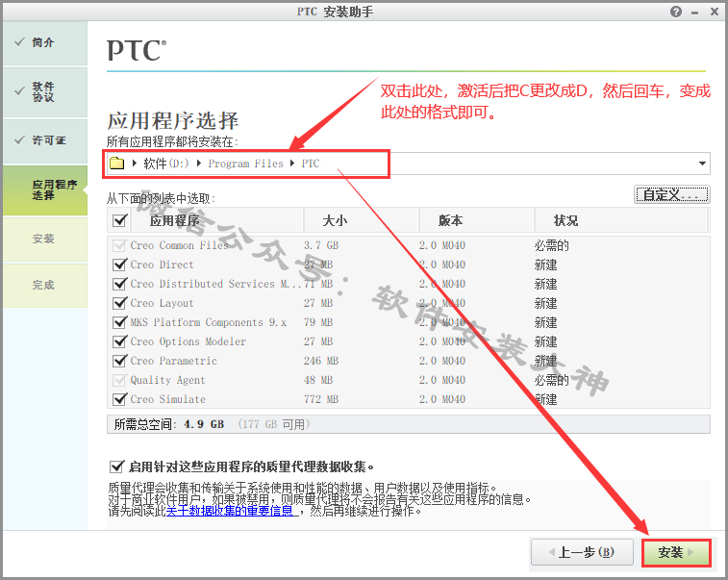This screenshot has height=580, width=728.
Task: Uncheck Creo Parametric checkbox
Action: coord(120,361)
